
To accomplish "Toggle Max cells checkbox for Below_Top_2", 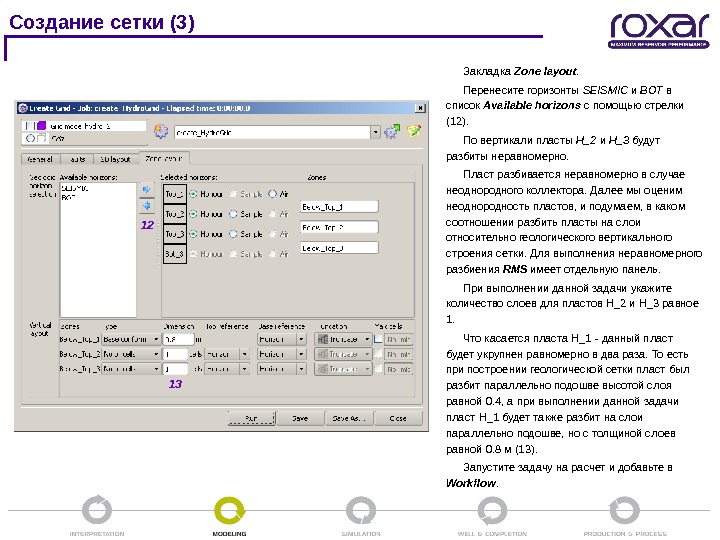I will (x=378, y=354).
